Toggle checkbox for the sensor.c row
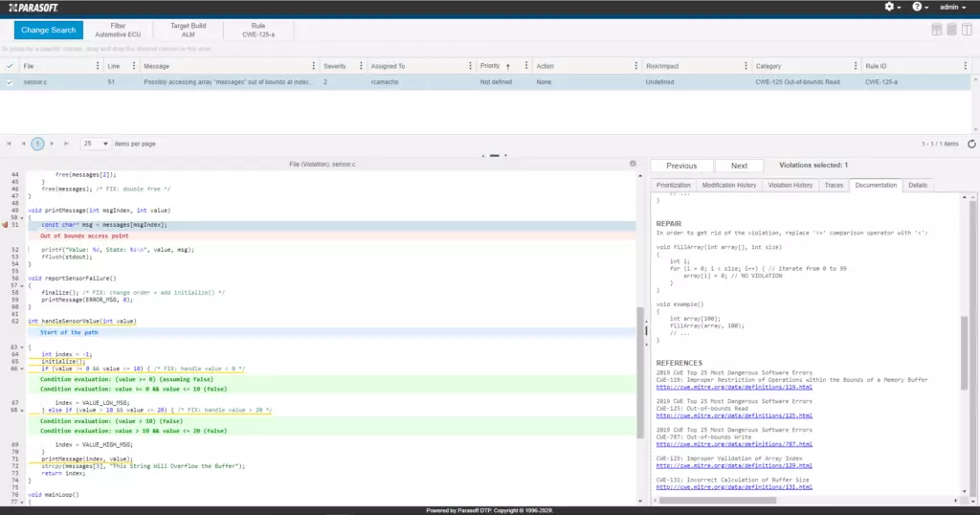 tap(10, 82)
